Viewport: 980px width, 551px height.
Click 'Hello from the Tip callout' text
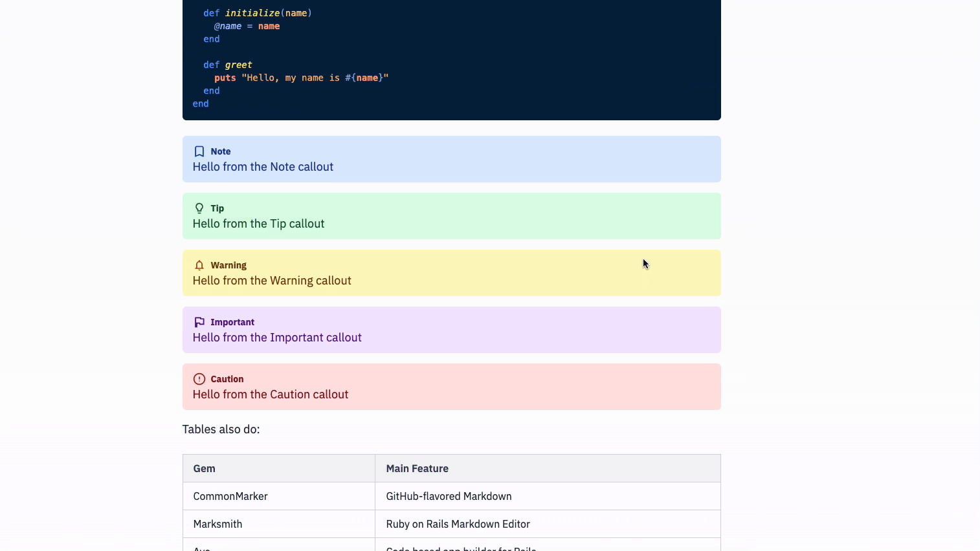tap(258, 224)
